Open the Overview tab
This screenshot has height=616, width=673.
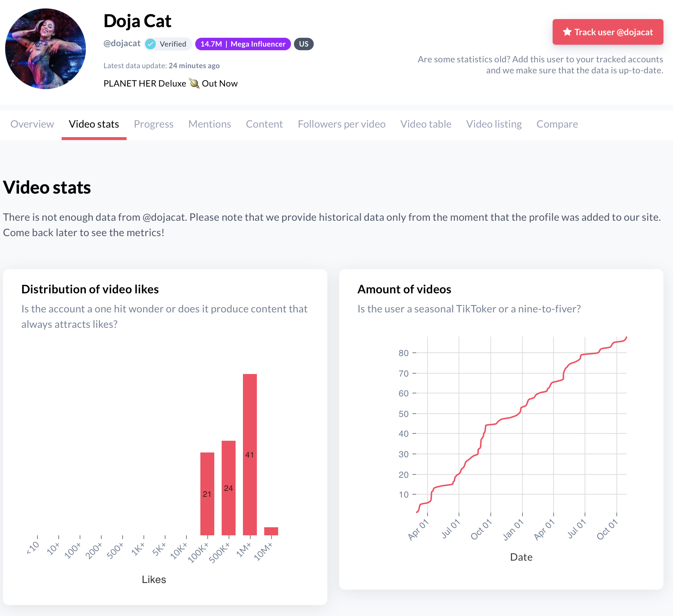tap(32, 124)
